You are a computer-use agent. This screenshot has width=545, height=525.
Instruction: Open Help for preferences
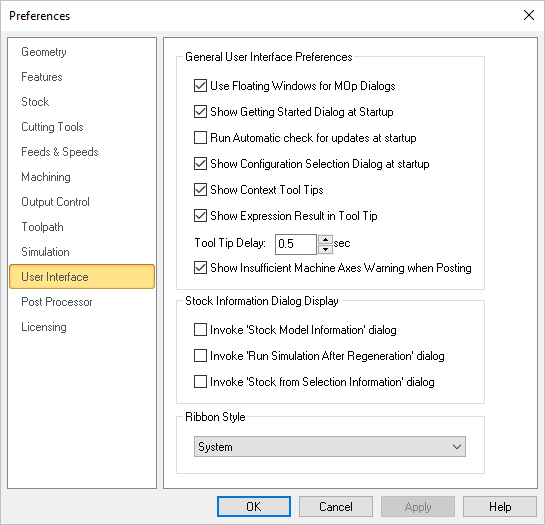(x=500, y=507)
